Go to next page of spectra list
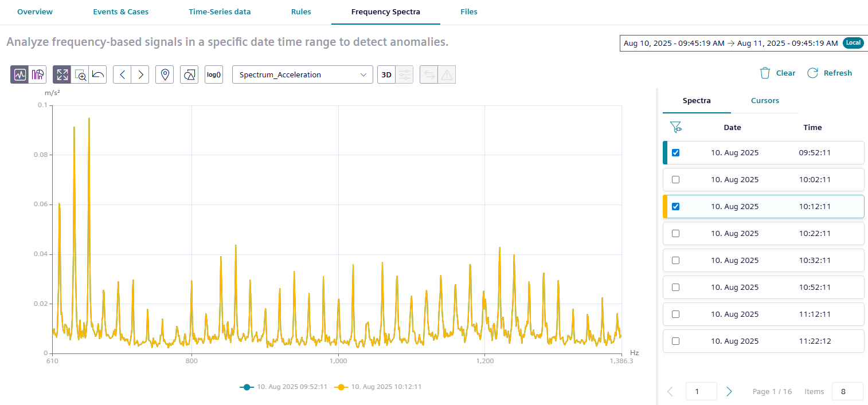Image resolution: width=868 pixels, height=405 pixels. 729,392
